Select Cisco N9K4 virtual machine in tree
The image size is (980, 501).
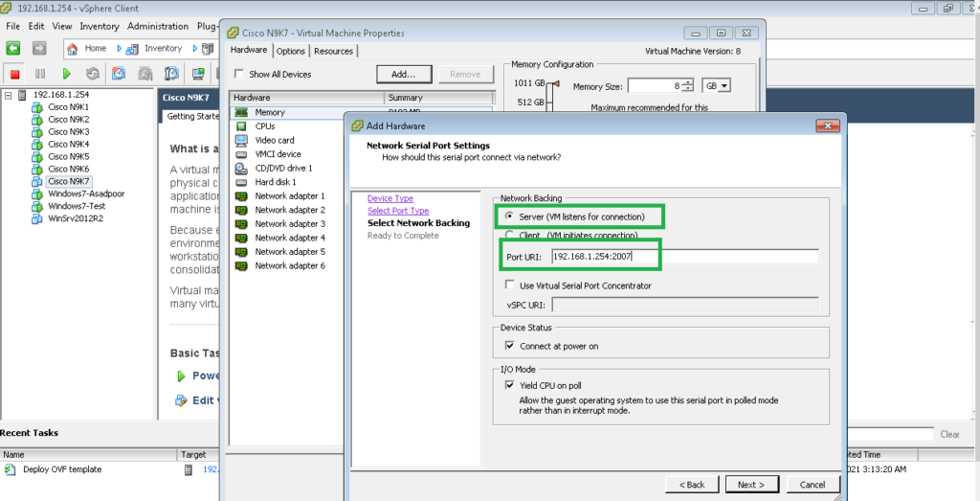click(68, 145)
